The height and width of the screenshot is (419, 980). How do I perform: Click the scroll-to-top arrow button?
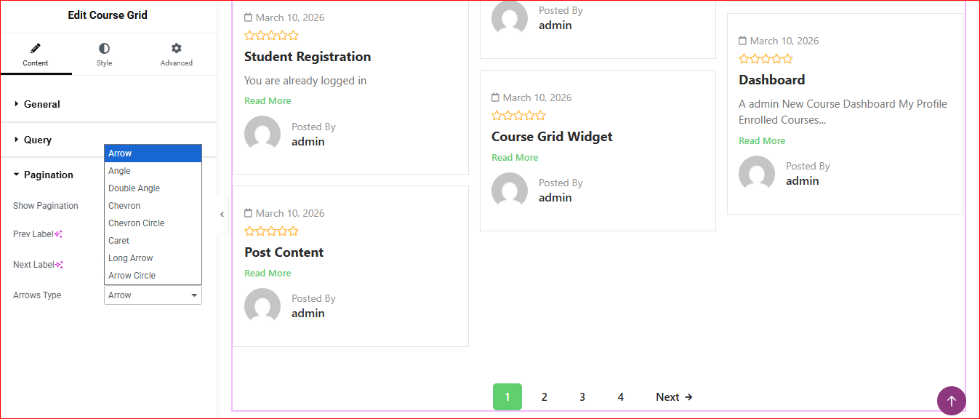click(951, 401)
